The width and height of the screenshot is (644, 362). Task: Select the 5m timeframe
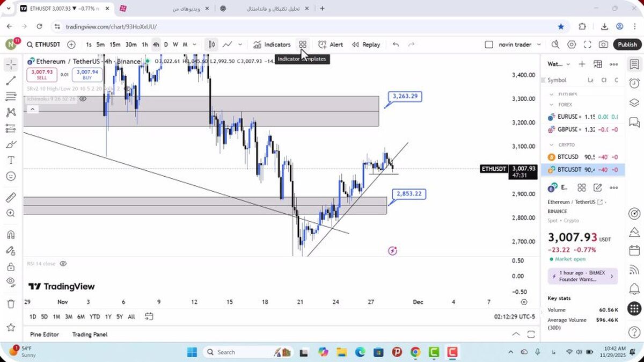click(x=100, y=45)
